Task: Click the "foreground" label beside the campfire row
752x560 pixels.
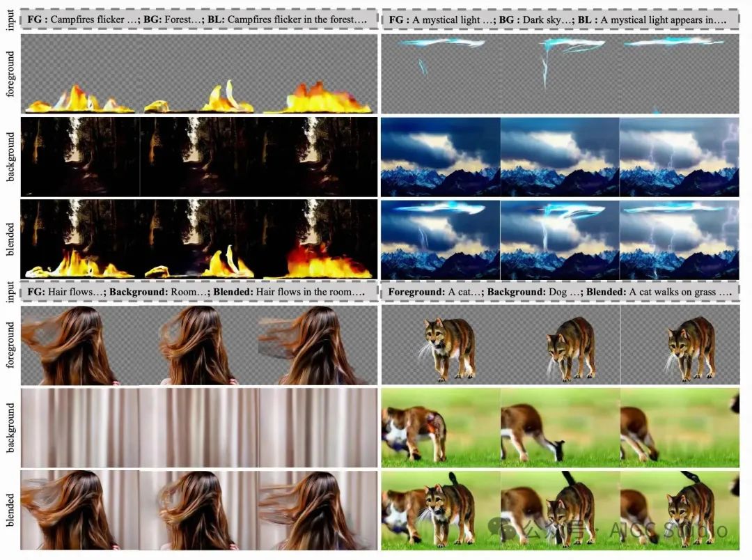Action: (x=10, y=74)
